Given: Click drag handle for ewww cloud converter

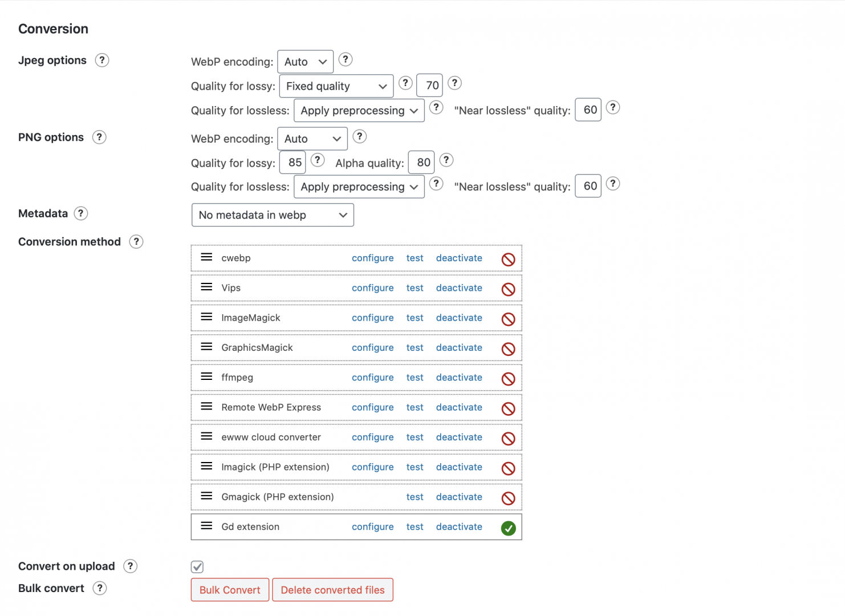Looking at the screenshot, I should [206, 436].
